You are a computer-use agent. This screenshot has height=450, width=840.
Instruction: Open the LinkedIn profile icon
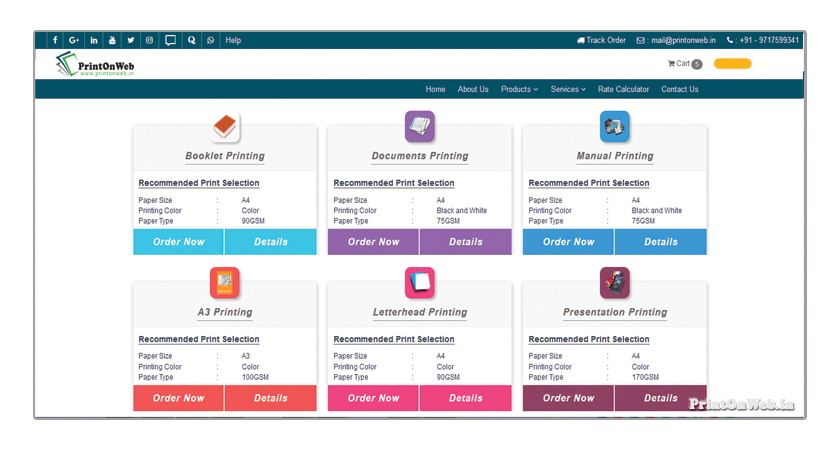click(93, 41)
